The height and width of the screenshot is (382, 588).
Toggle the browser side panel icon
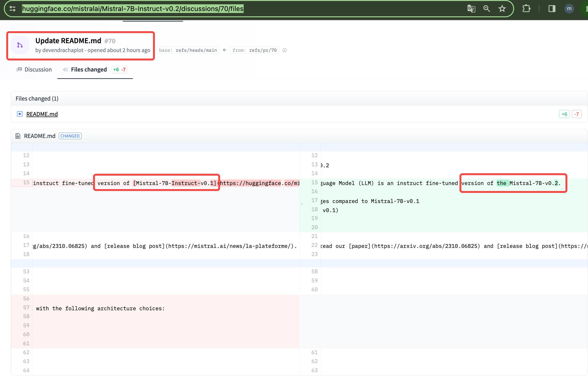point(552,9)
